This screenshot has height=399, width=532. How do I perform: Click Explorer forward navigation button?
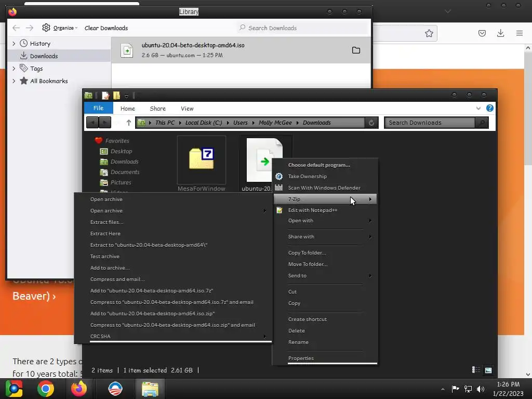pyautogui.click(x=105, y=123)
